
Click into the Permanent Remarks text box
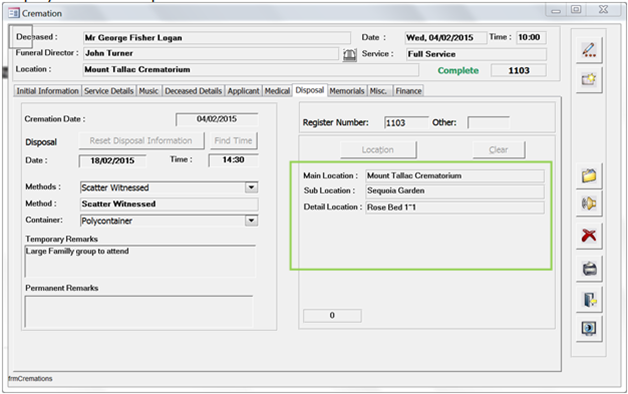click(139, 312)
